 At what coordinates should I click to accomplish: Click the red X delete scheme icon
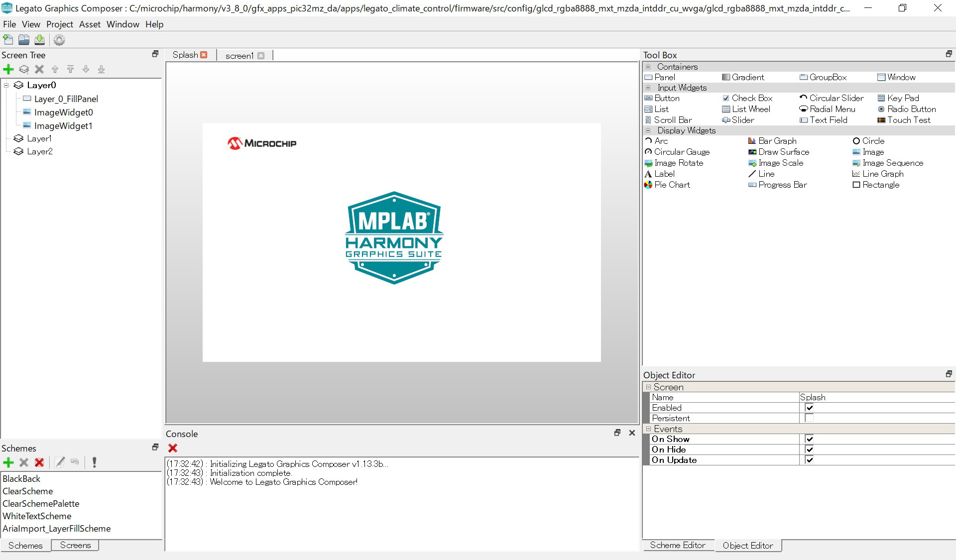tap(39, 462)
